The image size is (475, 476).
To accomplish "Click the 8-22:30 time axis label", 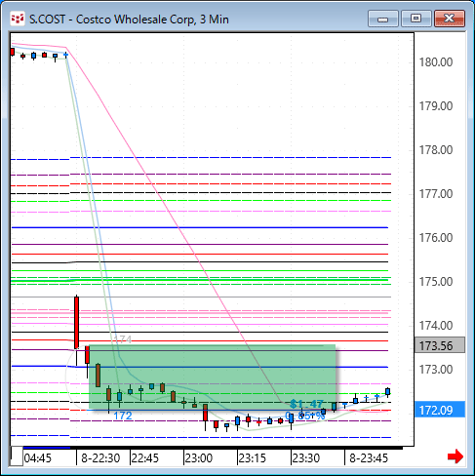I will click(100, 458).
